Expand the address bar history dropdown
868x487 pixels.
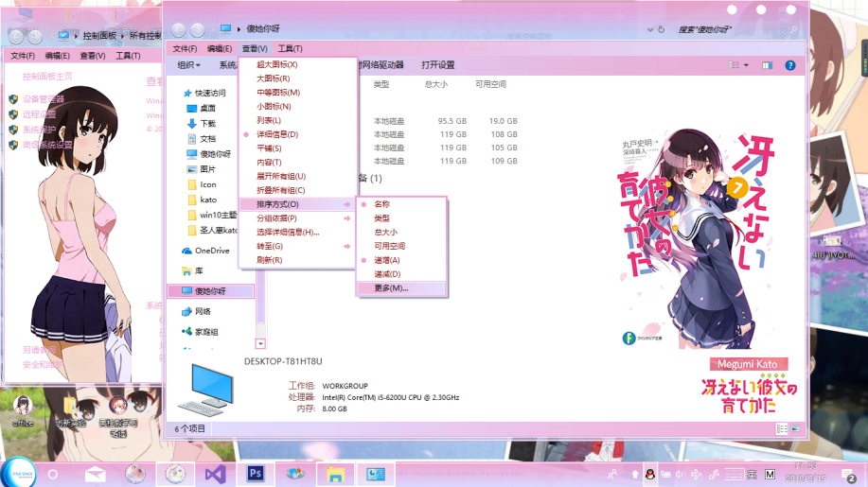coord(650,29)
